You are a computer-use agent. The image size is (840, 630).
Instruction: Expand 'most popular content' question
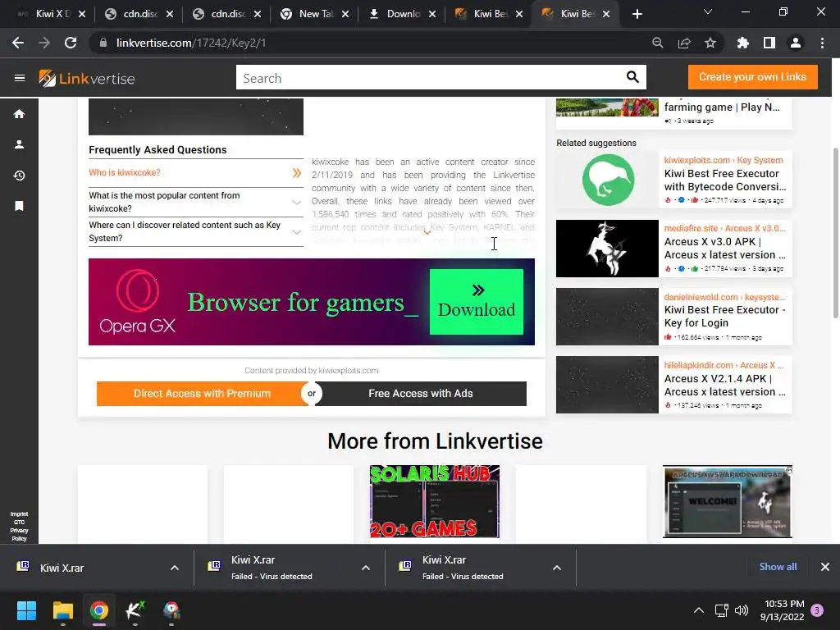coord(195,202)
